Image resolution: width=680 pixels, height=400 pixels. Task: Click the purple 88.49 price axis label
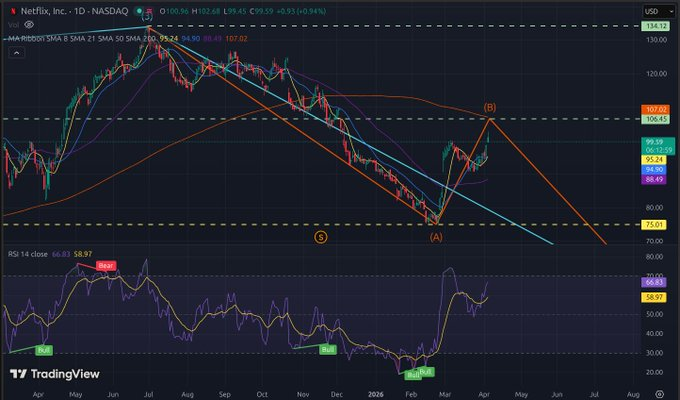654,179
